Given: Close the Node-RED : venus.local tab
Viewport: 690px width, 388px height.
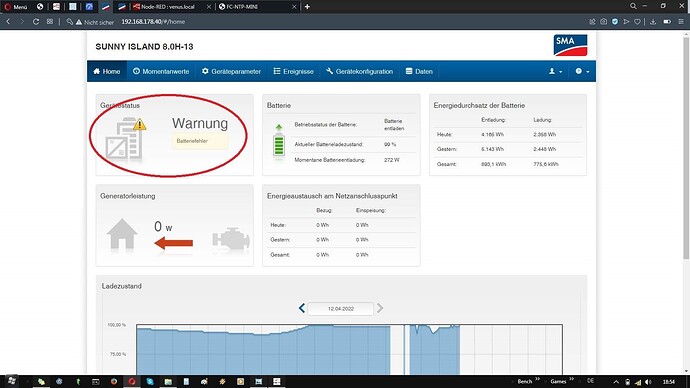Looking at the screenshot, I should (209, 7).
